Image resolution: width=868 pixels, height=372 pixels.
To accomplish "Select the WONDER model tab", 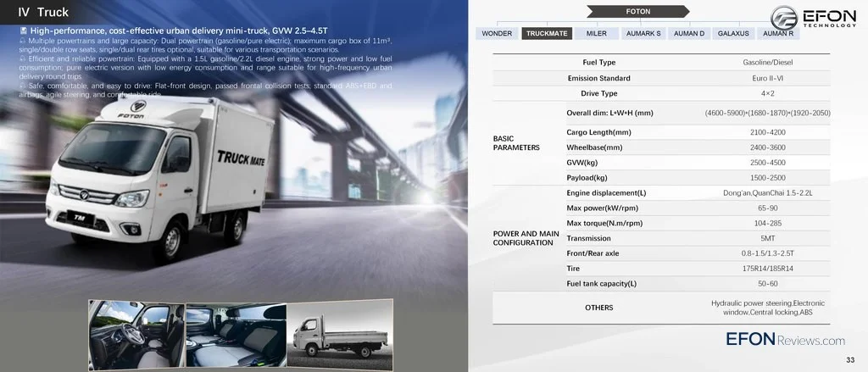I will click(x=497, y=33).
